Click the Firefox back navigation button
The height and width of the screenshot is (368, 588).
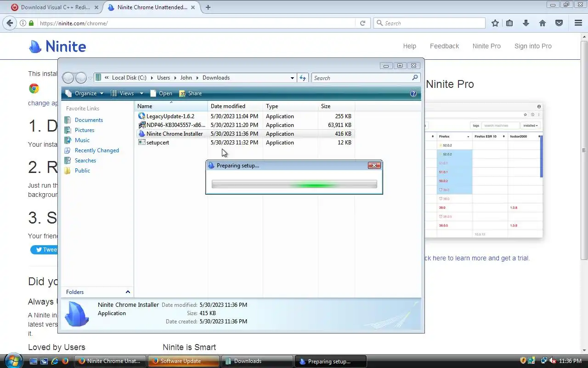pyautogui.click(x=10, y=23)
